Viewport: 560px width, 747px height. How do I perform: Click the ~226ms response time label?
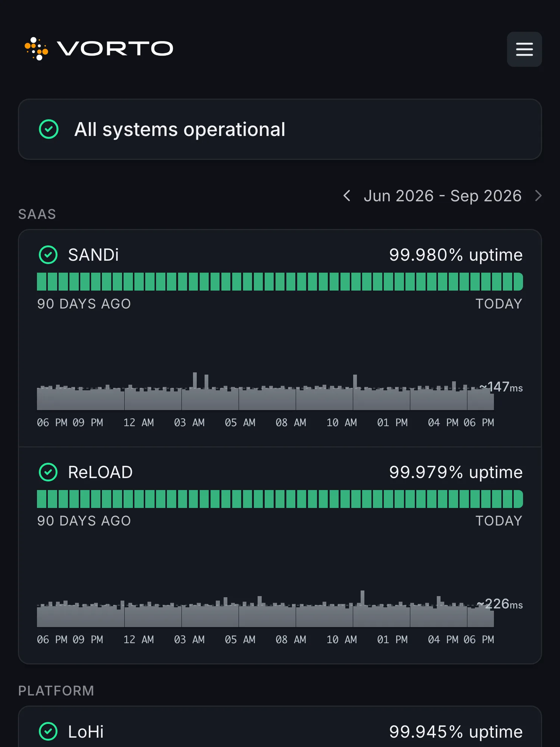click(x=500, y=604)
